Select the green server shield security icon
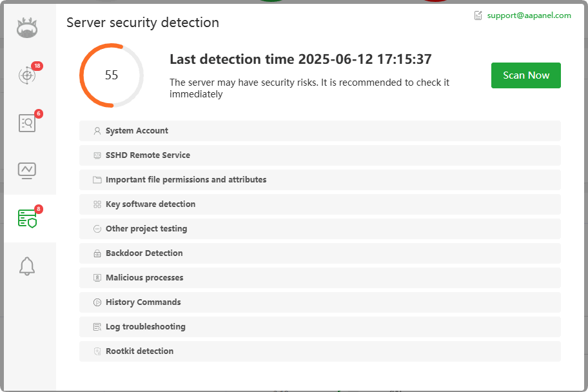Image resolution: width=588 pixels, height=392 pixels. (27, 219)
